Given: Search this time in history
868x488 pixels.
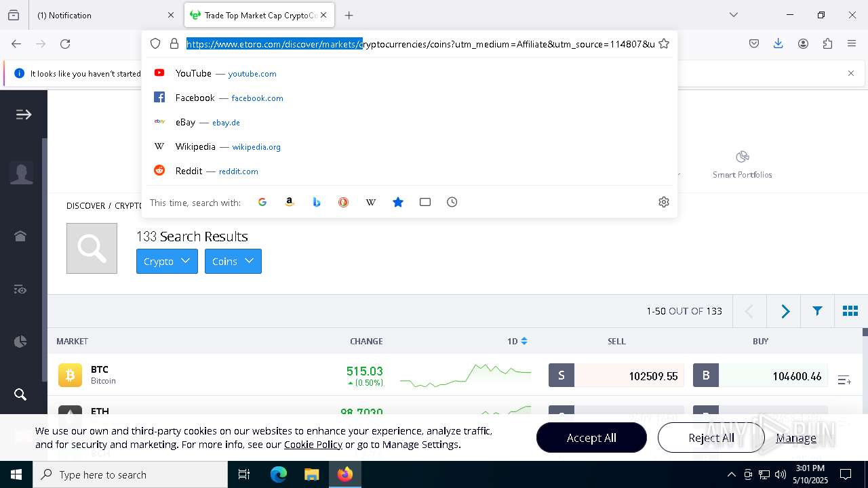Looking at the screenshot, I should tap(452, 202).
